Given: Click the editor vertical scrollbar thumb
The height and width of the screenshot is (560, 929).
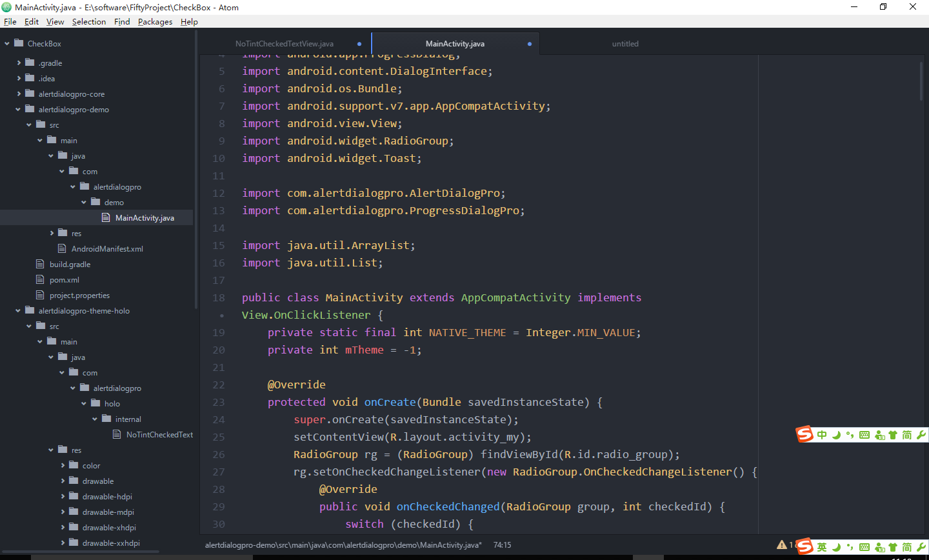Looking at the screenshot, I should 921,81.
